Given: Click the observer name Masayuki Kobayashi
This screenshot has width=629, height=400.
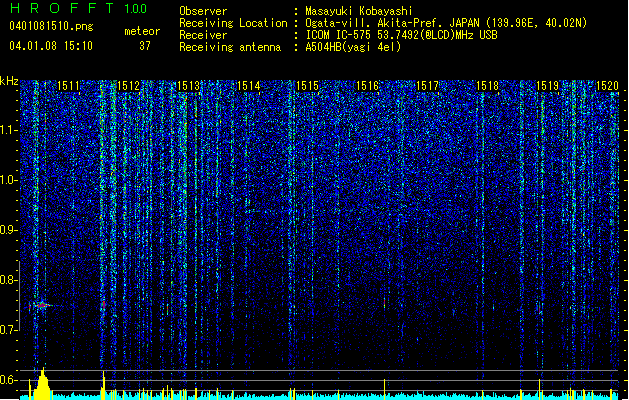Looking at the screenshot, I should click(358, 11).
